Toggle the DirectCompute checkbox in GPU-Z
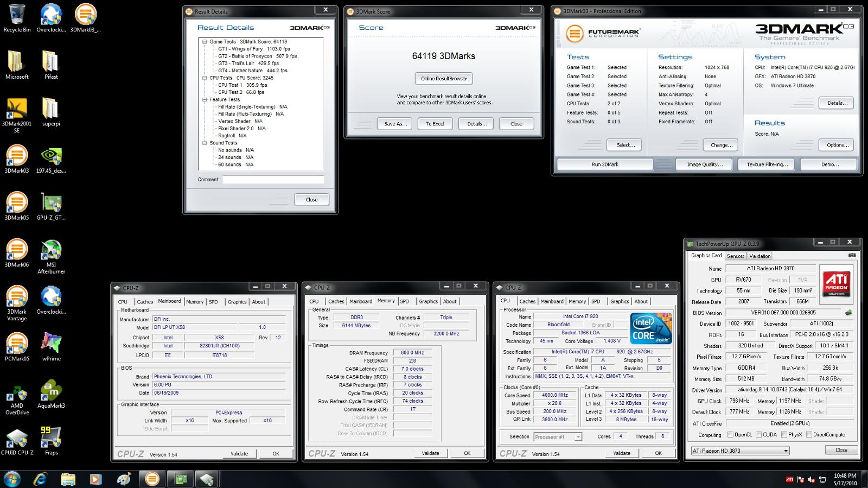The width and height of the screenshot is (868, 488). coord(809,434)
